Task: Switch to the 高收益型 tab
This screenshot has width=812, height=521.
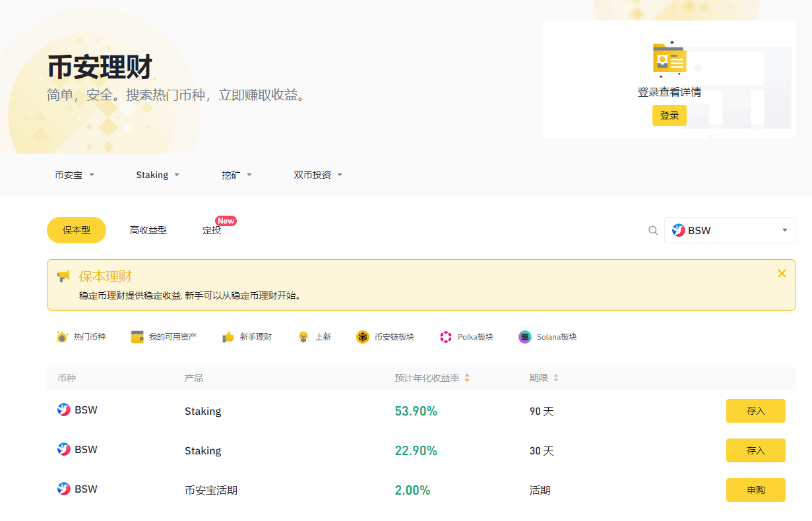Action: [x=148, y=230]
